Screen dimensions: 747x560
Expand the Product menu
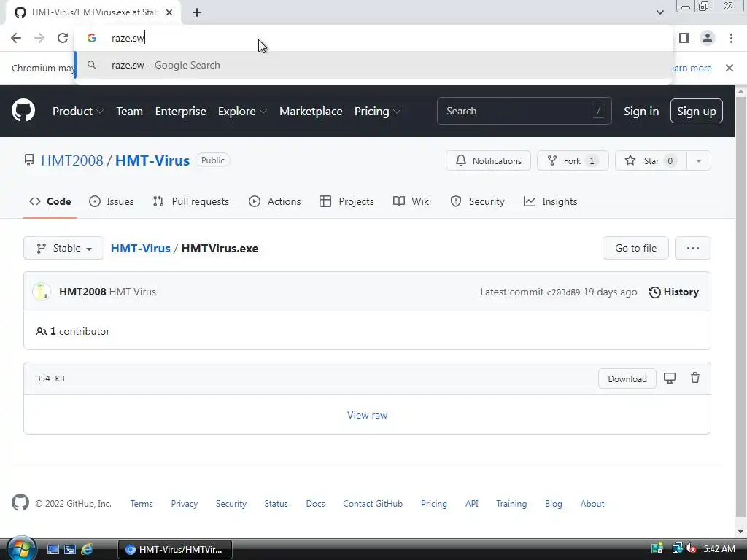click(x=77, y=111)
